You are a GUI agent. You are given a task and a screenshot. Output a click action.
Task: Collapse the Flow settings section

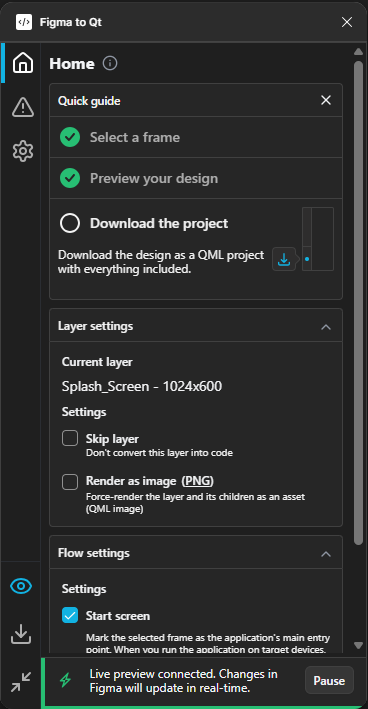coord(326,553)
